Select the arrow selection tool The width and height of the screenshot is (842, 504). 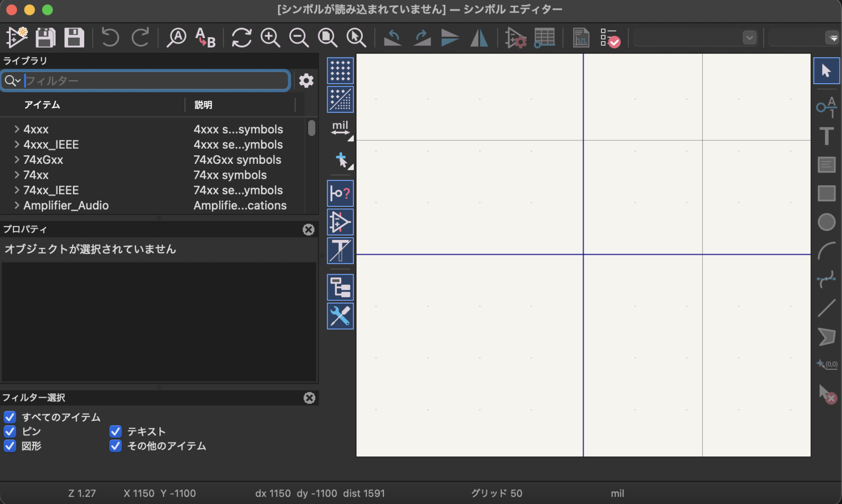pyautogui.click(x=826, y=71)
